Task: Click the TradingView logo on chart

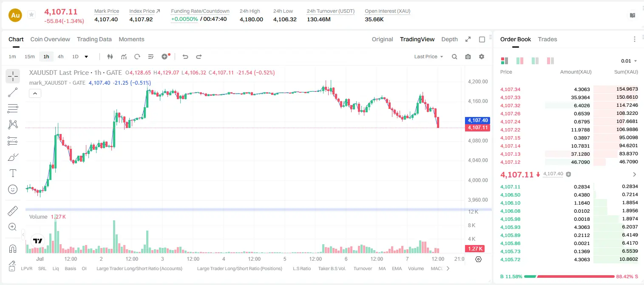Action: [38, 240]
